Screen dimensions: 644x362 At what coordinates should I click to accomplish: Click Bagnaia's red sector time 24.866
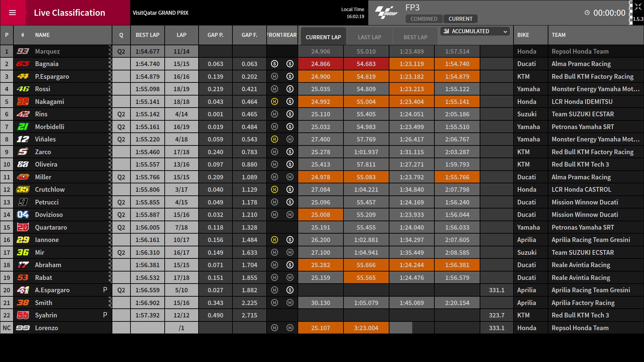pos(321,64)
